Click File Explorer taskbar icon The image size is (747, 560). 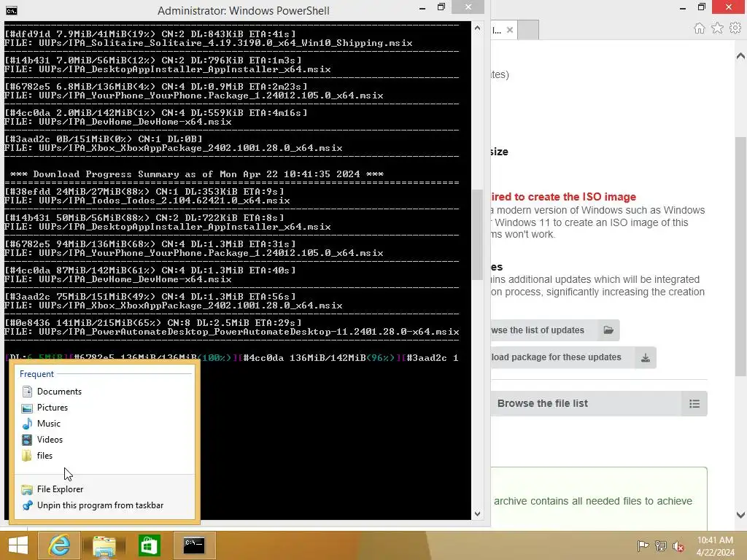click(104, 545)
